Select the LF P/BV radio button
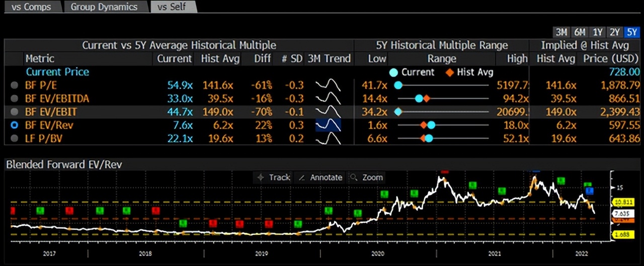Viewport: 644px width, 266px height. [15, 138]
